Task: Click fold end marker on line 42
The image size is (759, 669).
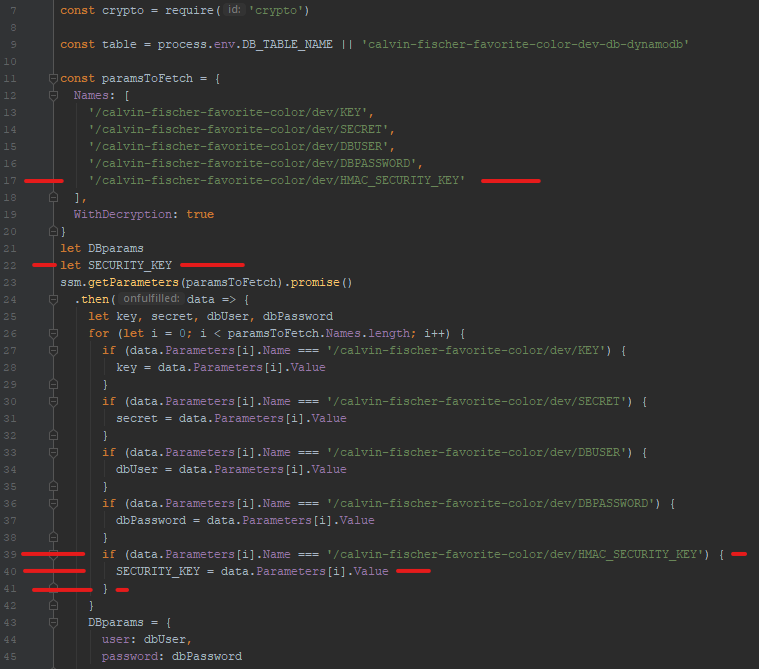Action: pos(53,606)
